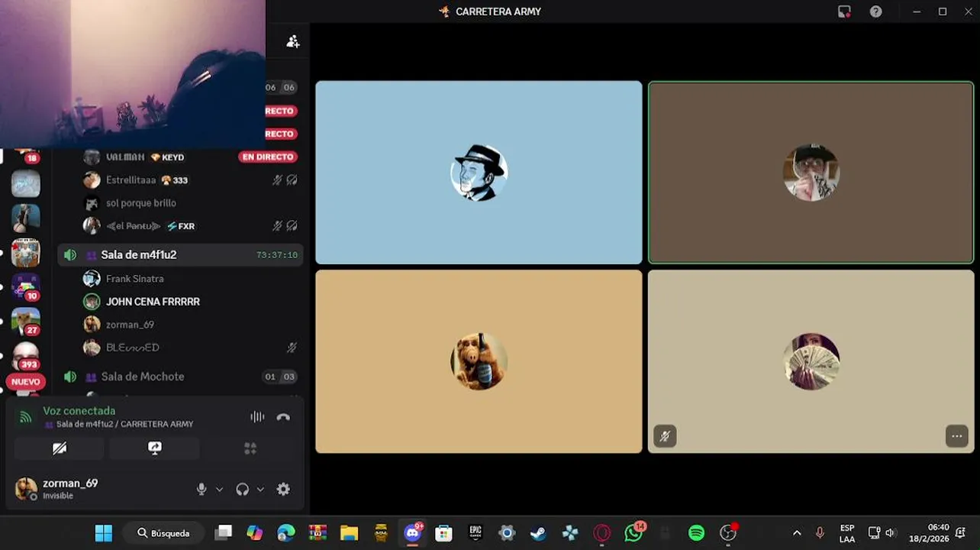This screenshot has height=550, width=980.
Task: Open Task View on taskbar
Action: [223, 533]
